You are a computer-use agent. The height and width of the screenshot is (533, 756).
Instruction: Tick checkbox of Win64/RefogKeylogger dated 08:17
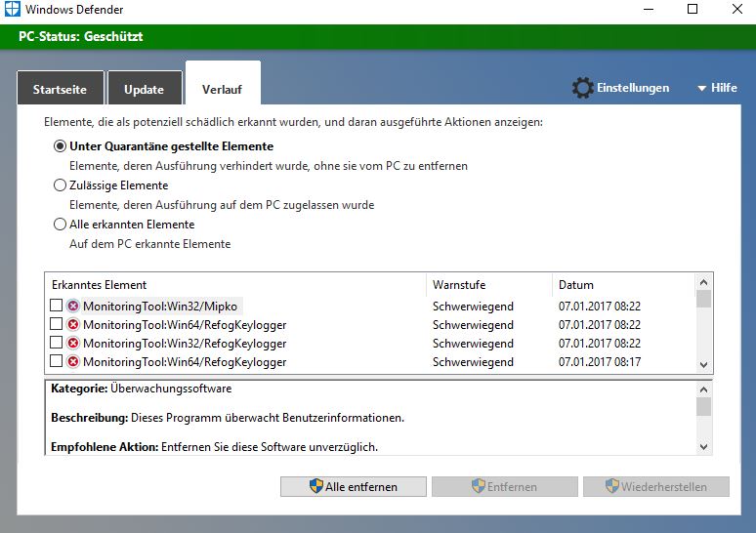(56, 361)
